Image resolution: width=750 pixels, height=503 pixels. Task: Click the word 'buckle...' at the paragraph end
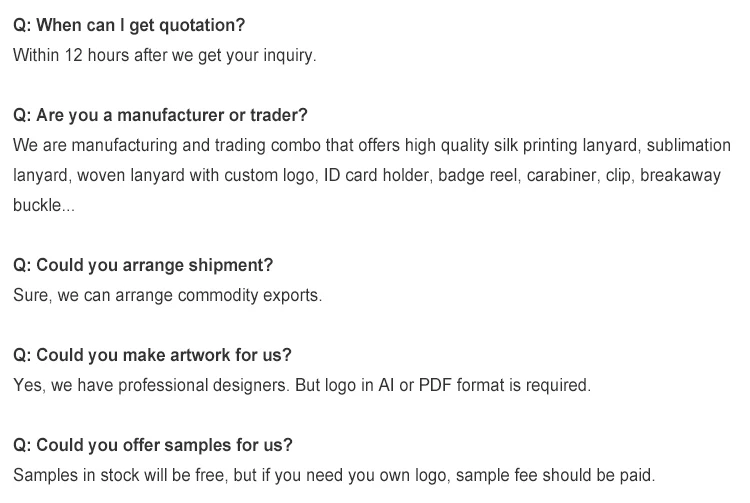[44, 205]
